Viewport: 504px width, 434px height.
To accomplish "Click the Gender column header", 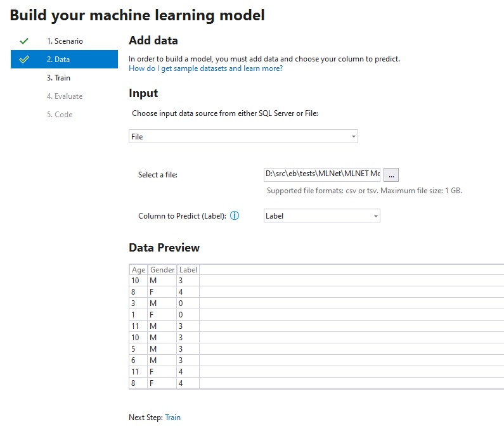I will 162,270.
